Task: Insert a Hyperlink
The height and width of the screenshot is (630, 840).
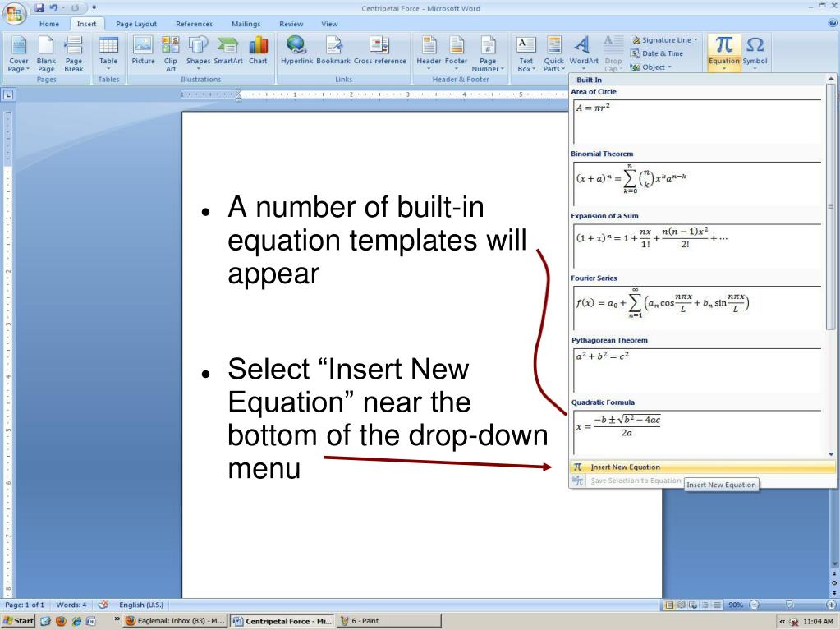Action: tap(296, 52)
